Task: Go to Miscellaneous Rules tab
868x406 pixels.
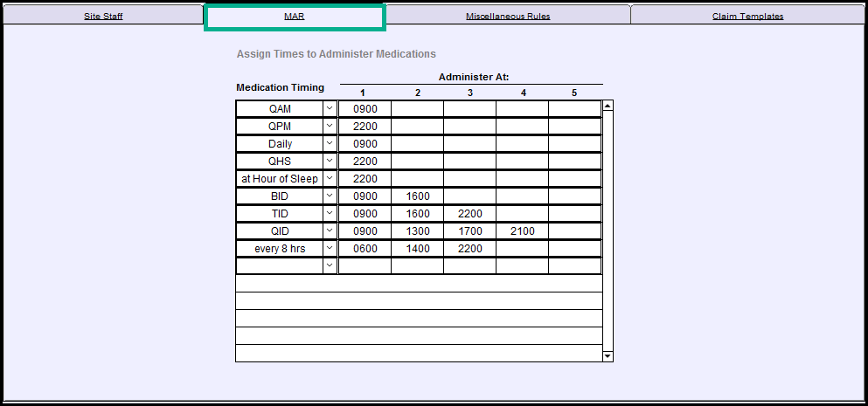Action: pos(507,16)
